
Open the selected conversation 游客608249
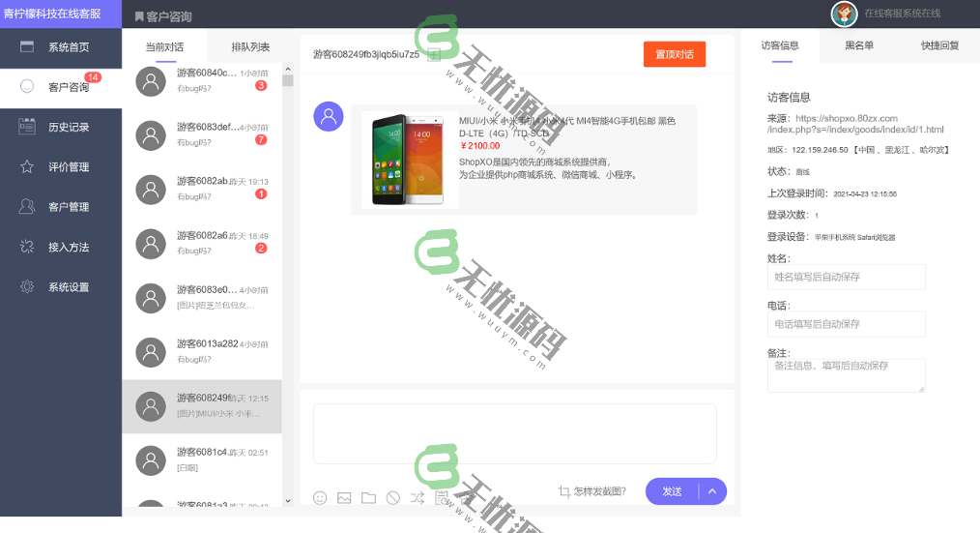click(202, 406)
